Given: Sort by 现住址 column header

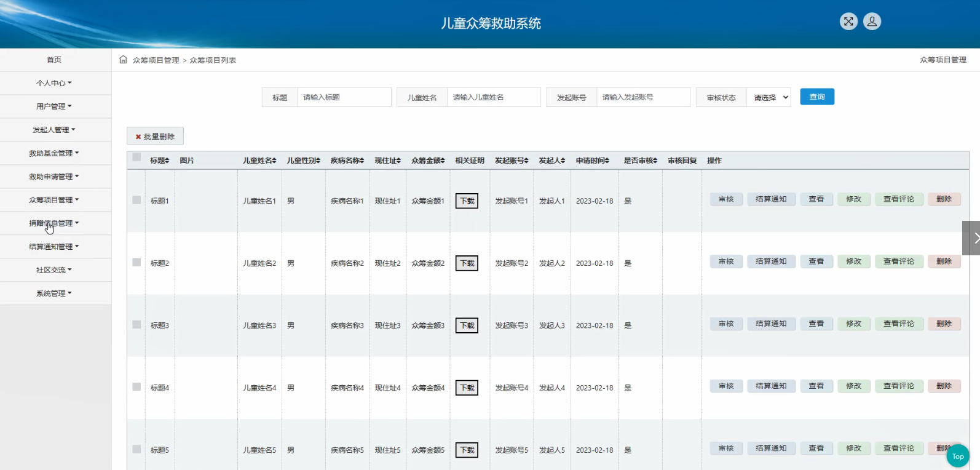Looking at the screenshot, I should (x=388, y=161).
